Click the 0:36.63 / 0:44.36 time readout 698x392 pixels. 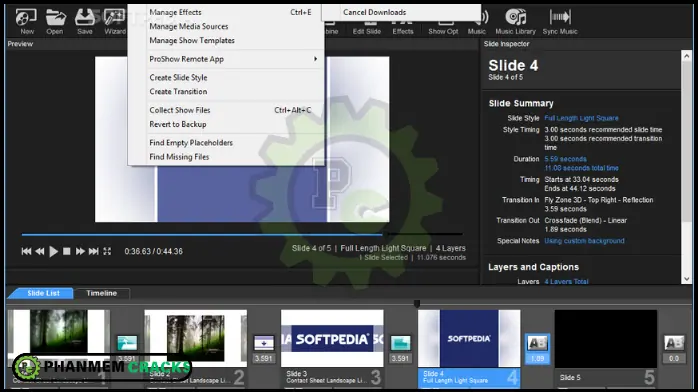click(154, 251)
